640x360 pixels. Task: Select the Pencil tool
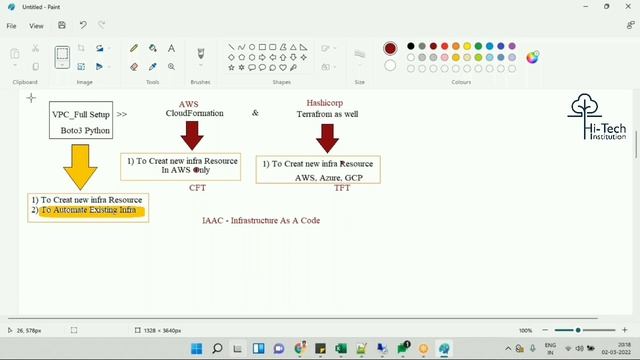pyautogui.click(x=134, y=48)
